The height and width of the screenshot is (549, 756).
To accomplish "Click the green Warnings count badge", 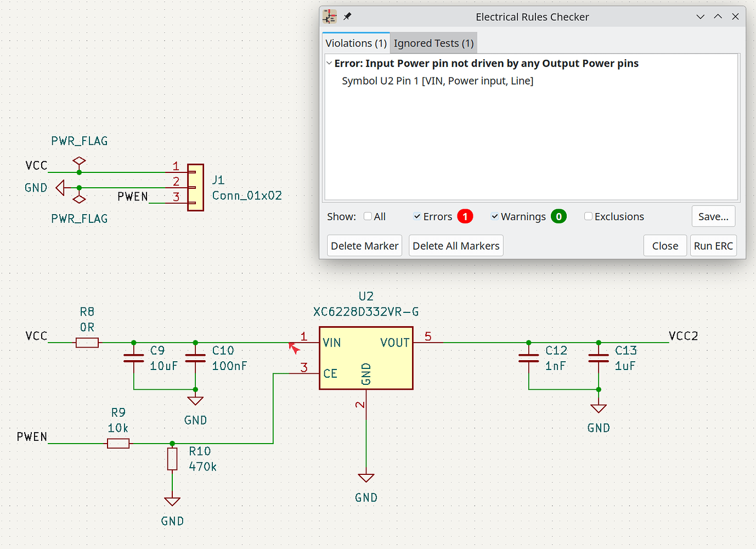I will 559,216.
